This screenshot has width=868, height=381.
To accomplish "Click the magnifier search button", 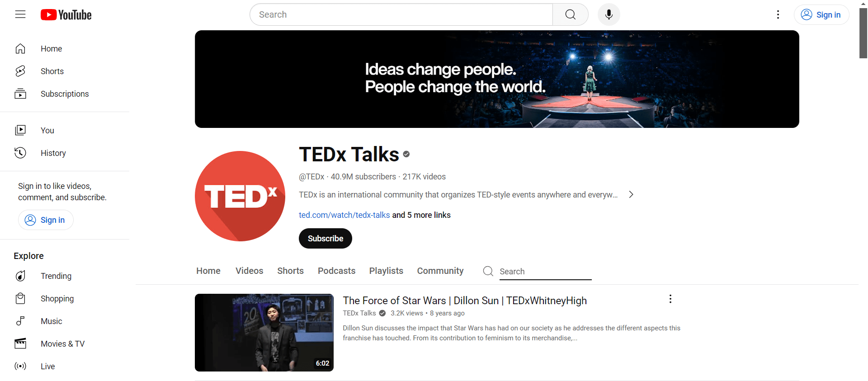I will point(570,14).
